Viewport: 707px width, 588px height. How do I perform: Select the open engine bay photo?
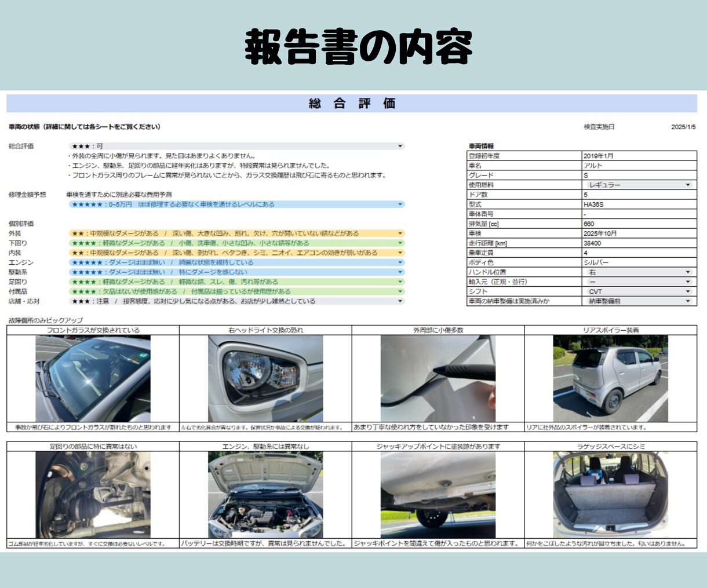(265, 495)
